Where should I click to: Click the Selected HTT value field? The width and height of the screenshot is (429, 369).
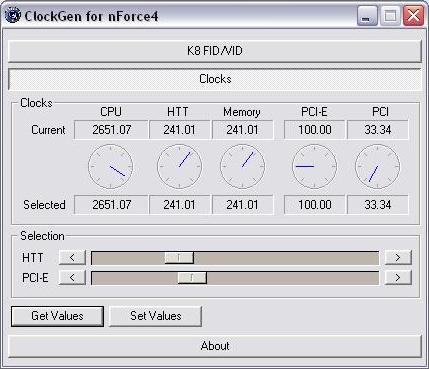(x=179, y=205)
